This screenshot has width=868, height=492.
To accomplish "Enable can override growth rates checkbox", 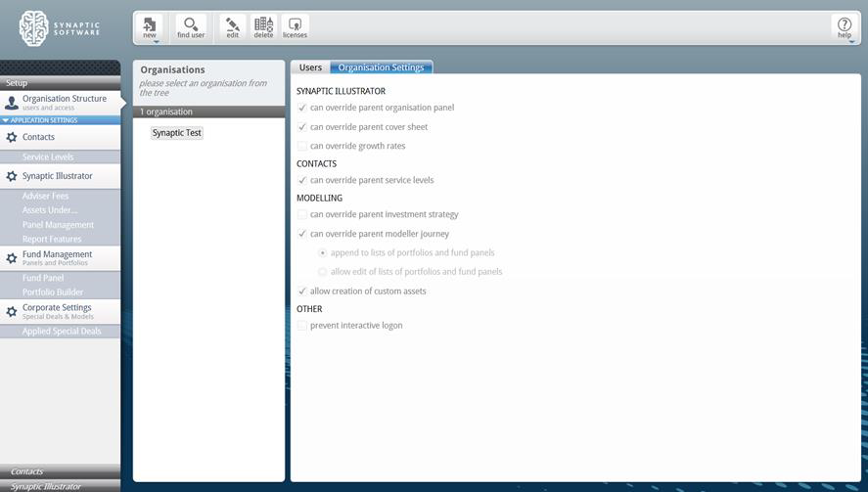I will 302,146.
